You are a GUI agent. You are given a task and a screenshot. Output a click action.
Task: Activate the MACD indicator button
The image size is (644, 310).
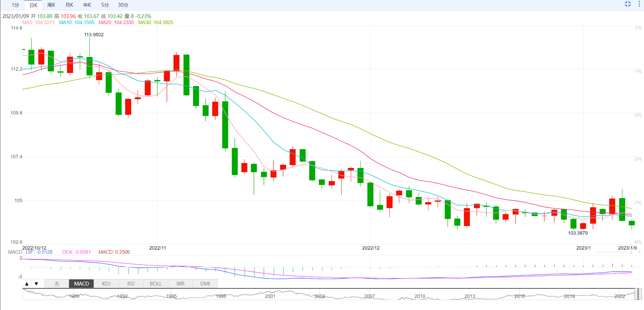pyautogui.click(x=82, y=284)
